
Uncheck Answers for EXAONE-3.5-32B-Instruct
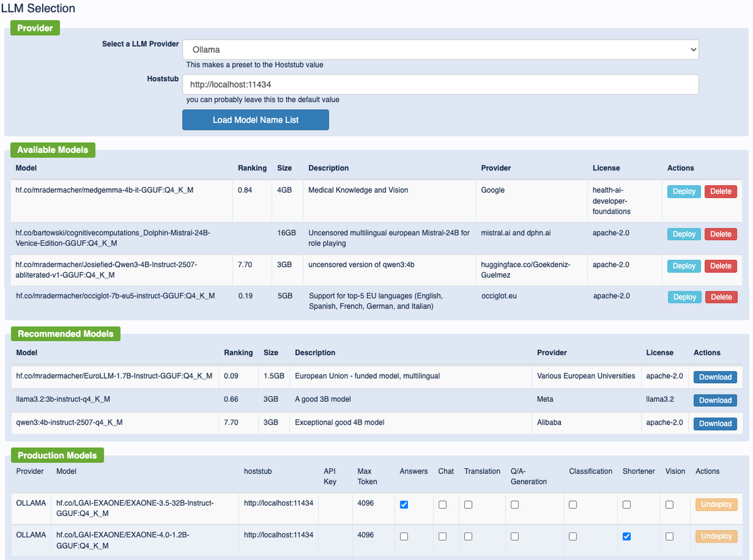(404, 505)
